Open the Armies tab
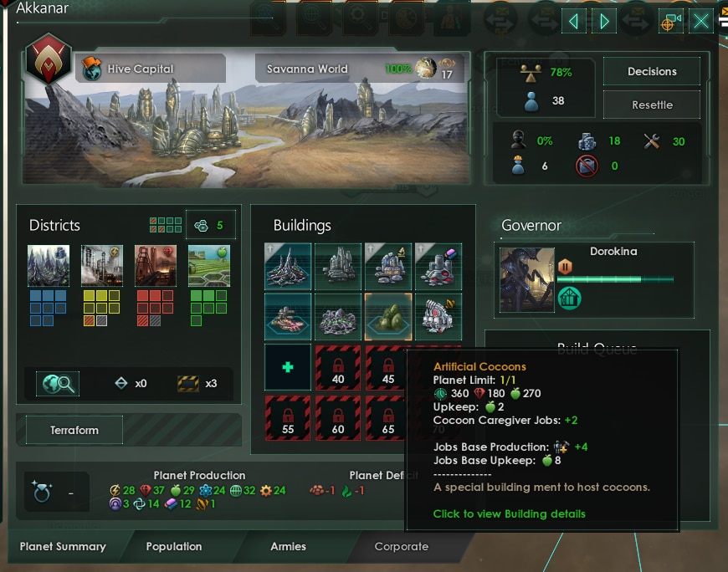Viewport: 728px width, 572px height. (289, 546)
